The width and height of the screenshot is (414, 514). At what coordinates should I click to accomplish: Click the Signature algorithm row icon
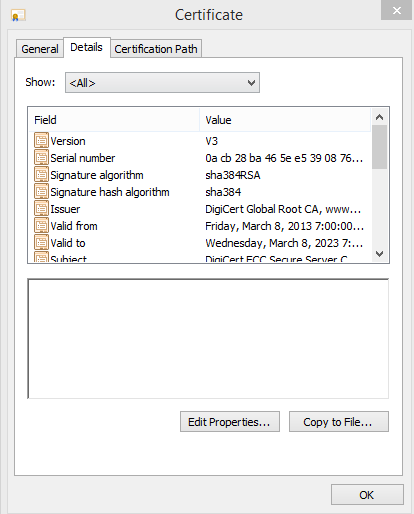point(41,174)
